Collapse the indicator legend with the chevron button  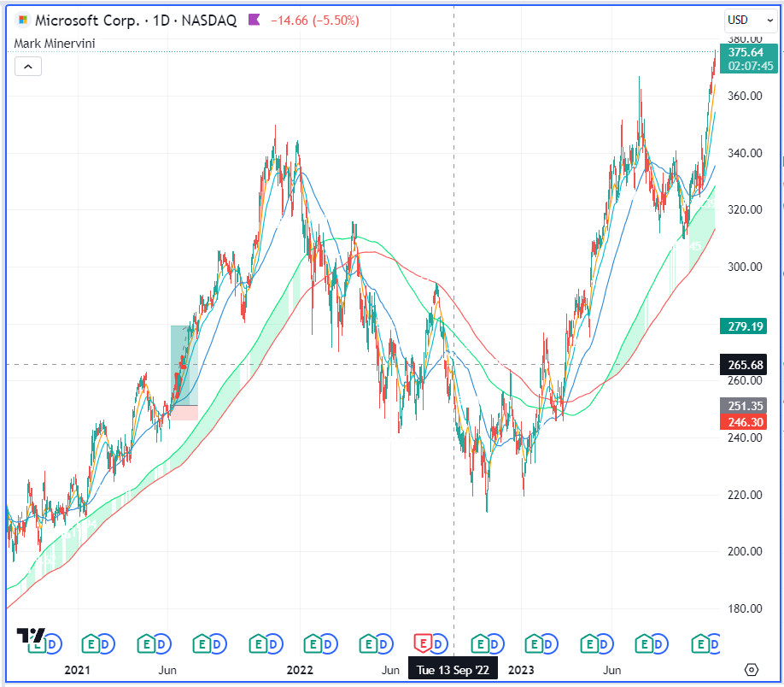click(28, 66)
